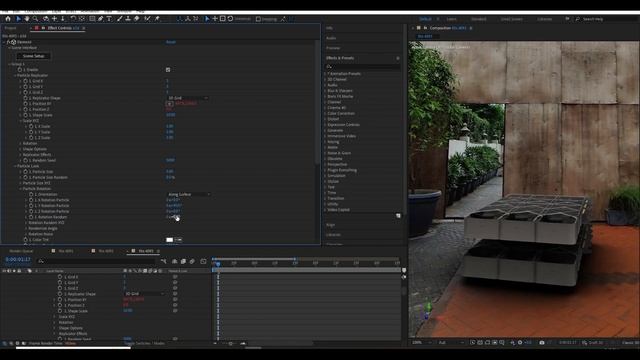Select the Rotation tool in toolbar
This screenshot has height=360, width=640.
tap(73, 19)
